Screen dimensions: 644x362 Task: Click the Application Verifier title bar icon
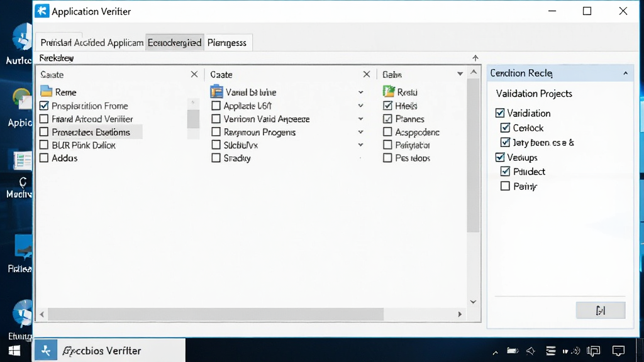42,11
